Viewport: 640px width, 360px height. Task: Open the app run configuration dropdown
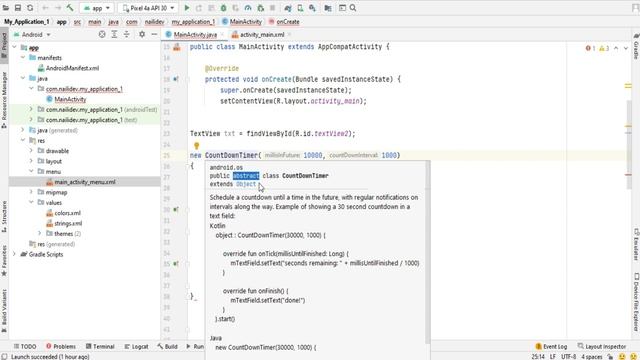pyautogui.click(x=97, y=8)
